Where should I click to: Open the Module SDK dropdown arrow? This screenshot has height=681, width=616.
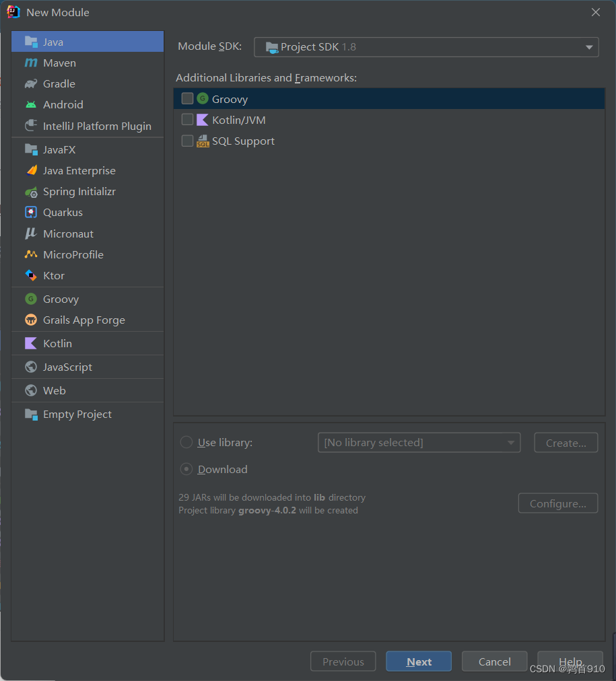coord(589,47)
